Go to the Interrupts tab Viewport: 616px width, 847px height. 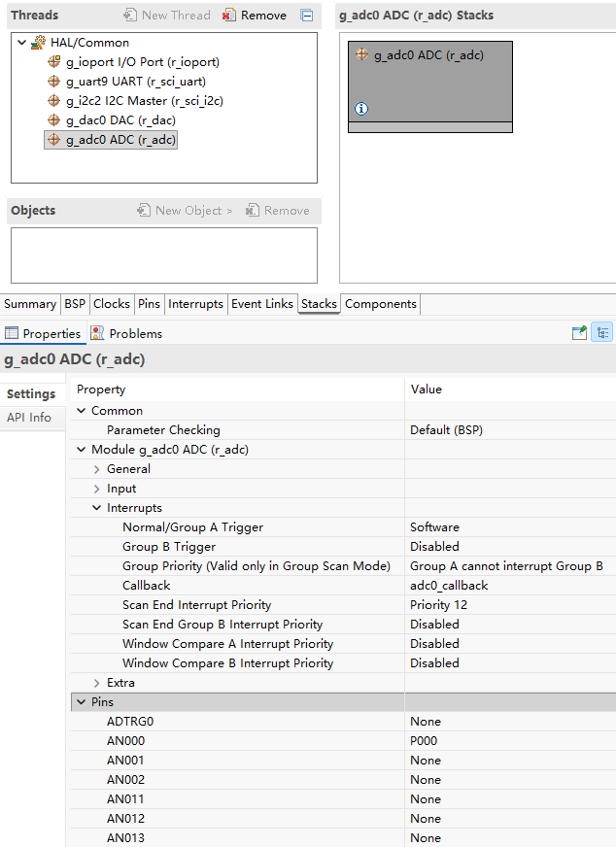coord(195,304)
